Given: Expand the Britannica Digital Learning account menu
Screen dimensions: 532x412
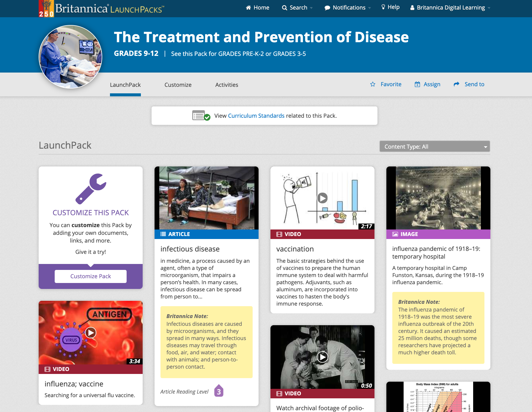Looking at the screenshot, I should click(450, 8).
